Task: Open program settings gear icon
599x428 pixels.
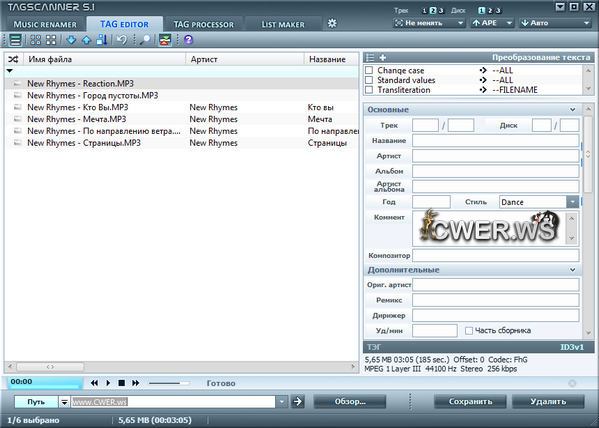Action: 332,23
